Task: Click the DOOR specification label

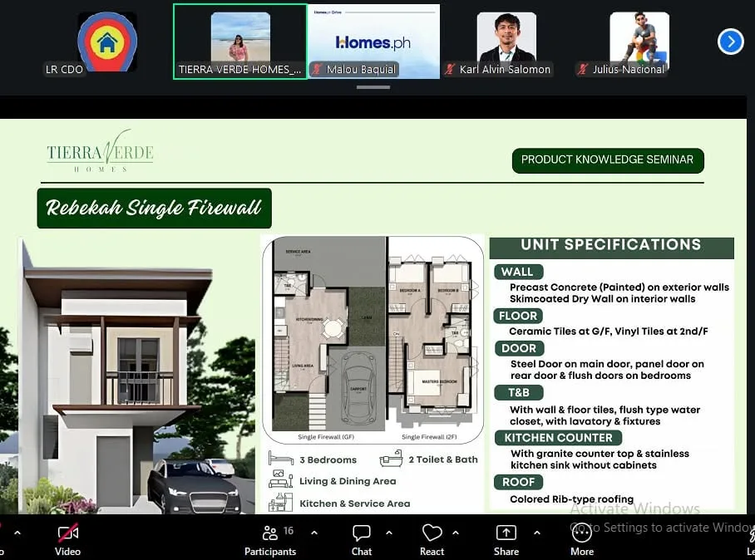Action: coord(519,348)
